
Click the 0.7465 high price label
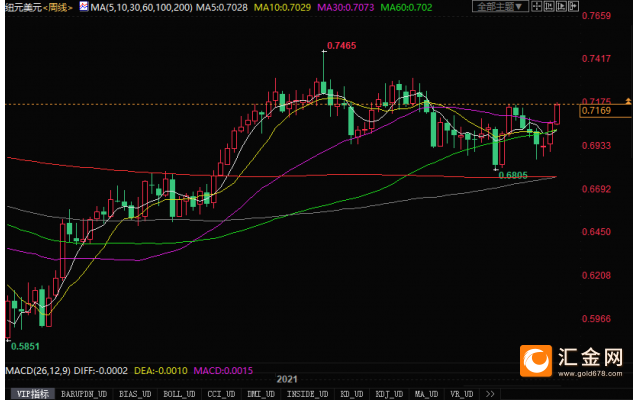point(342,46)
